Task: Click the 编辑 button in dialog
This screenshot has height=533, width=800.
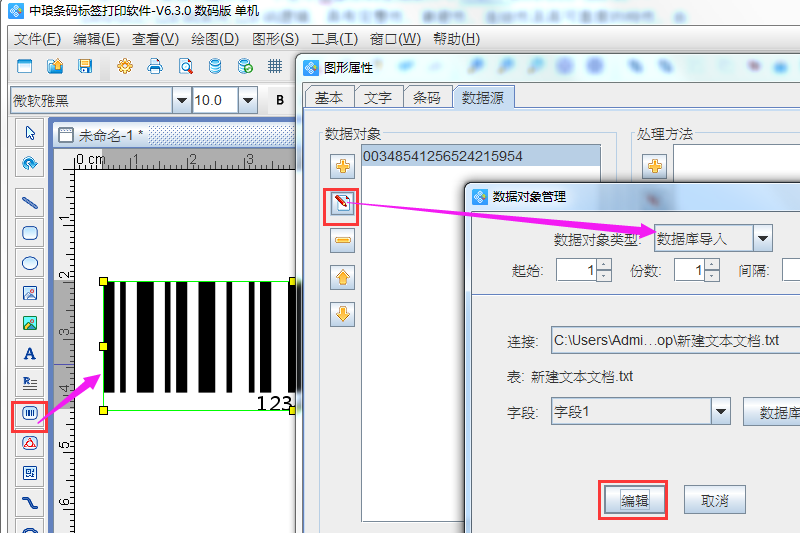Action: tap(634, 500)
